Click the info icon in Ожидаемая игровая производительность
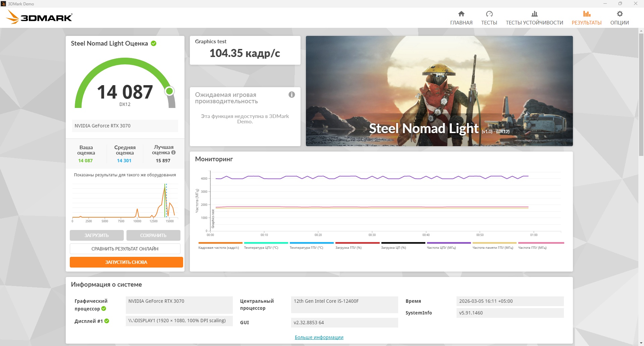The image size is (644, 346). (x=292, y=95)
